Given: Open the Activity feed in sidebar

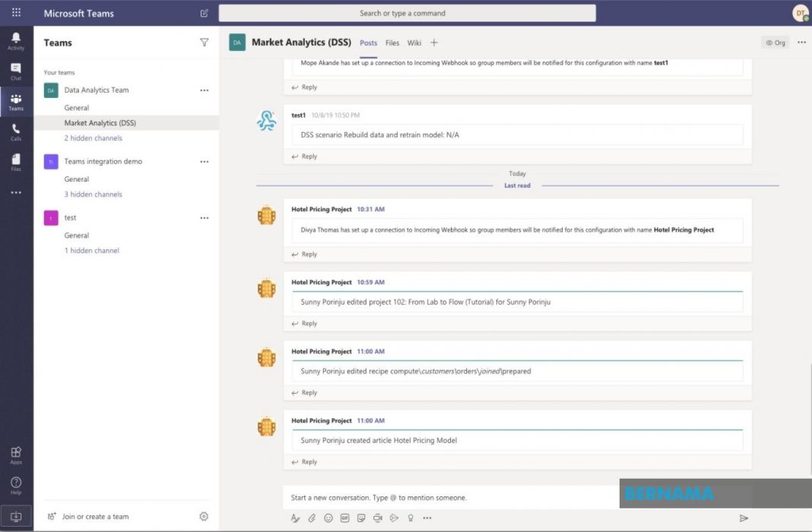Looking at the screenshot, I should [x=16, y=40].
